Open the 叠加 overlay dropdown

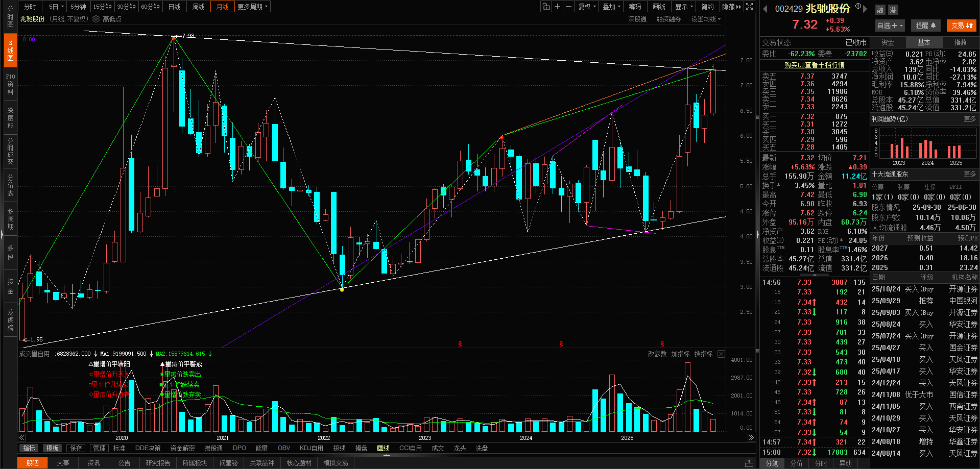(611, 7)
